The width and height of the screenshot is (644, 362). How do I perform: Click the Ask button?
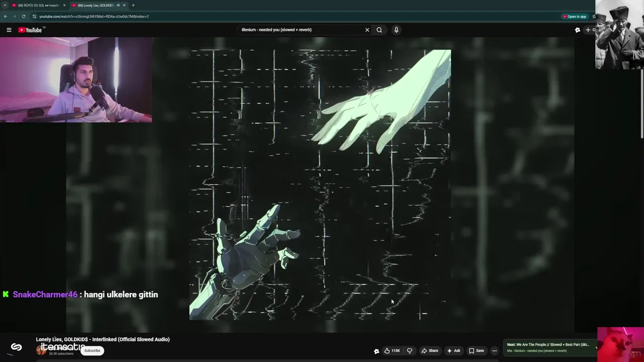(x=453, y=350)
